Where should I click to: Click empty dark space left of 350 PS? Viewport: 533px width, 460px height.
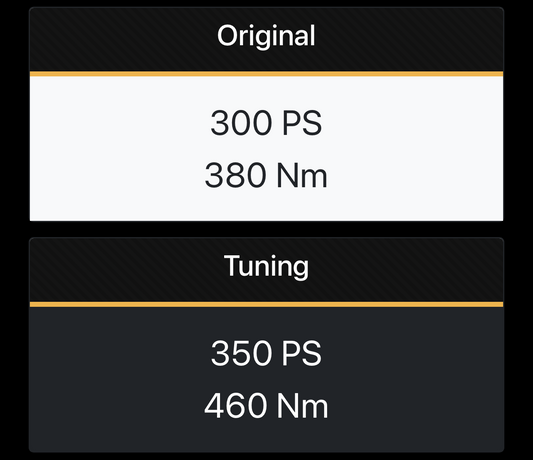(119, 353)
